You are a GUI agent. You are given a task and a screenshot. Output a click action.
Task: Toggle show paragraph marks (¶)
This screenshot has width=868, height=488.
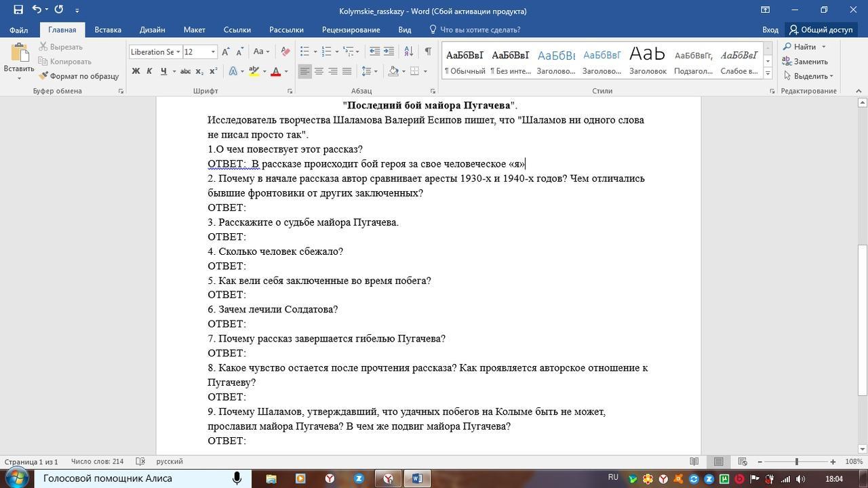(428, 52)
